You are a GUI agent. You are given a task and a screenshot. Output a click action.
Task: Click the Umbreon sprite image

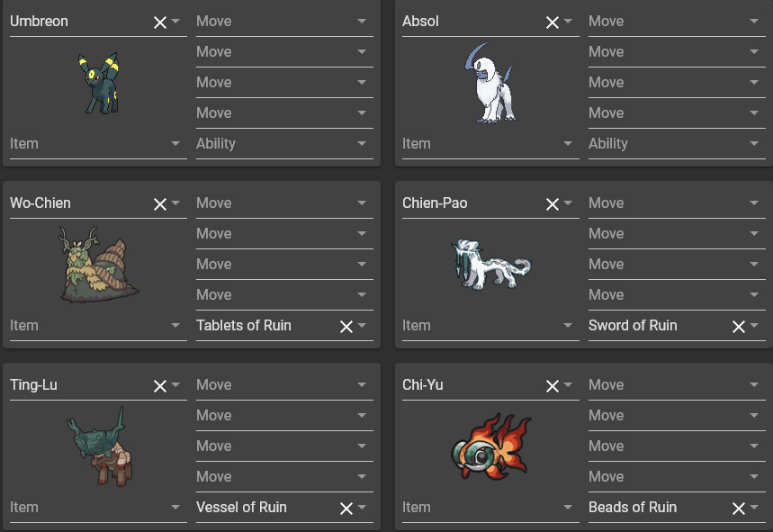[x=99, y=84]
